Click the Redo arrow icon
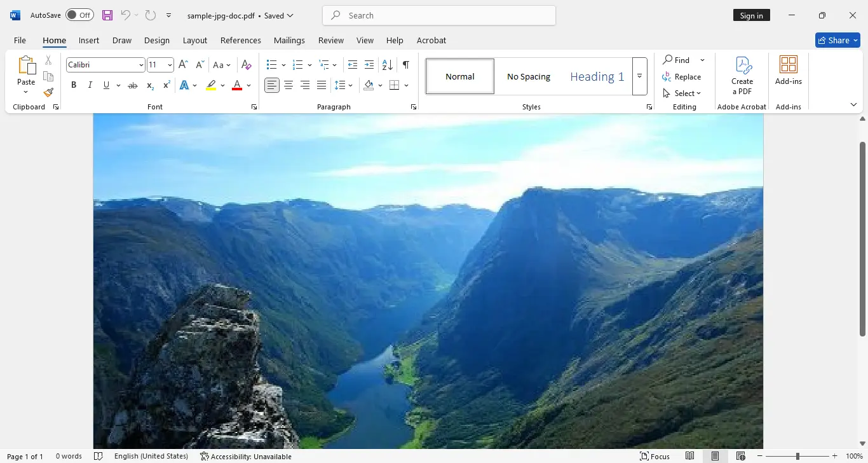Screen dimensions: 868x463 point(150,15)
